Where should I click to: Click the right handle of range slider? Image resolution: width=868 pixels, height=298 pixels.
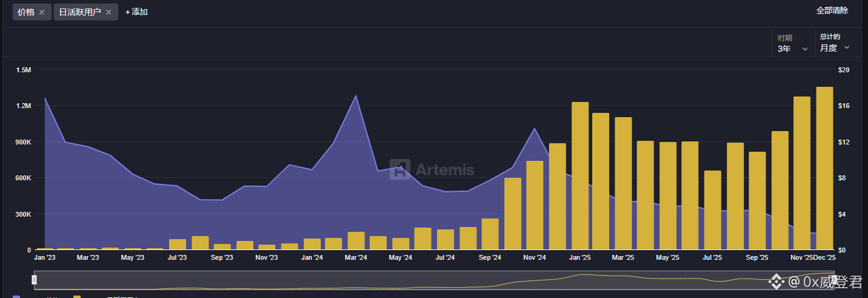click(x=835, y=280)
